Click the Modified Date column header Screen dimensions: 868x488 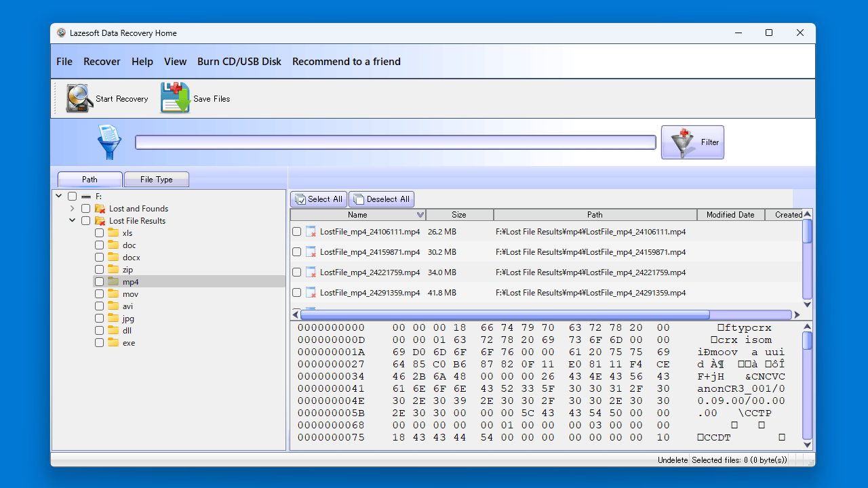point(731,215)
